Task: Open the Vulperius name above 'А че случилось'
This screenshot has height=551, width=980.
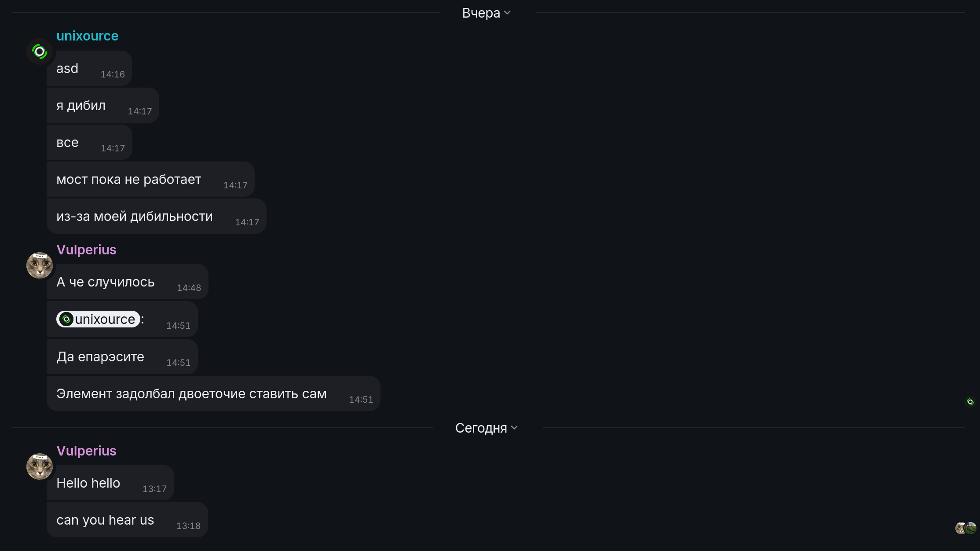Action: coord(86,250)
